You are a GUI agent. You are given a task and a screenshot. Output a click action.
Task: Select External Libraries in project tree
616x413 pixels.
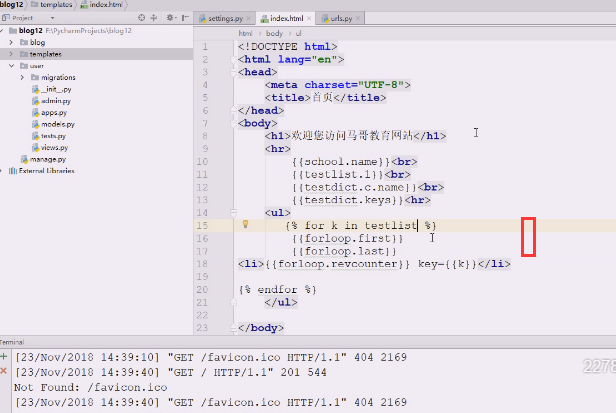click(x=42, y=171)
